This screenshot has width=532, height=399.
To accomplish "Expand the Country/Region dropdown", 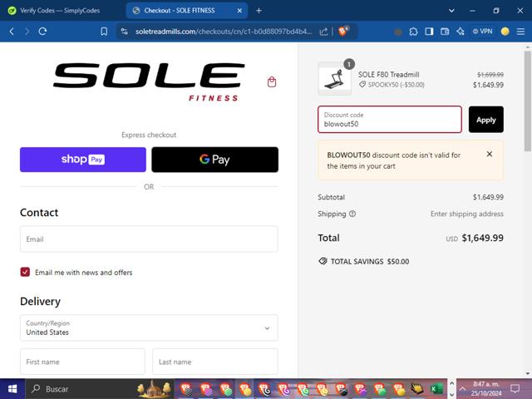I will (x=149, y=328).
